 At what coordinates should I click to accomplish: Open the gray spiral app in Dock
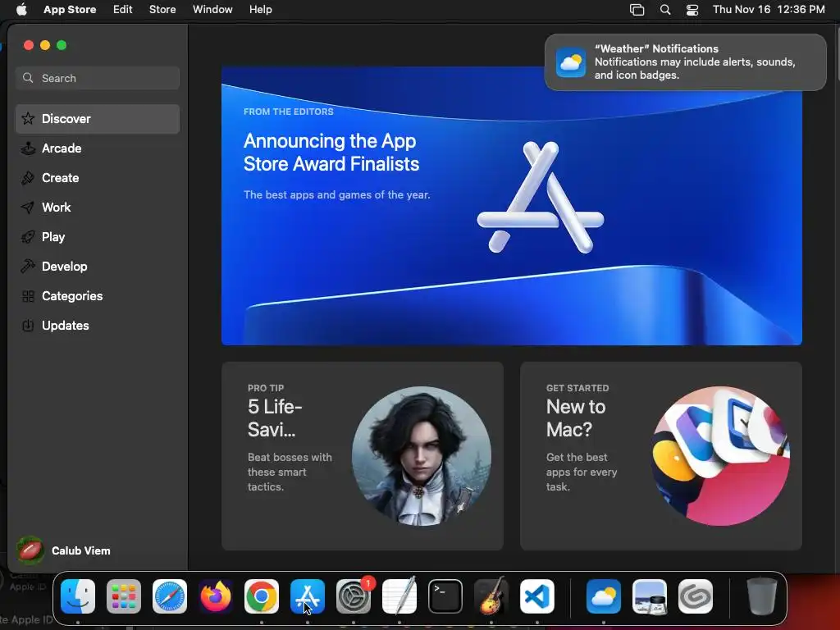pyautogui.click(x=696, y=596)
